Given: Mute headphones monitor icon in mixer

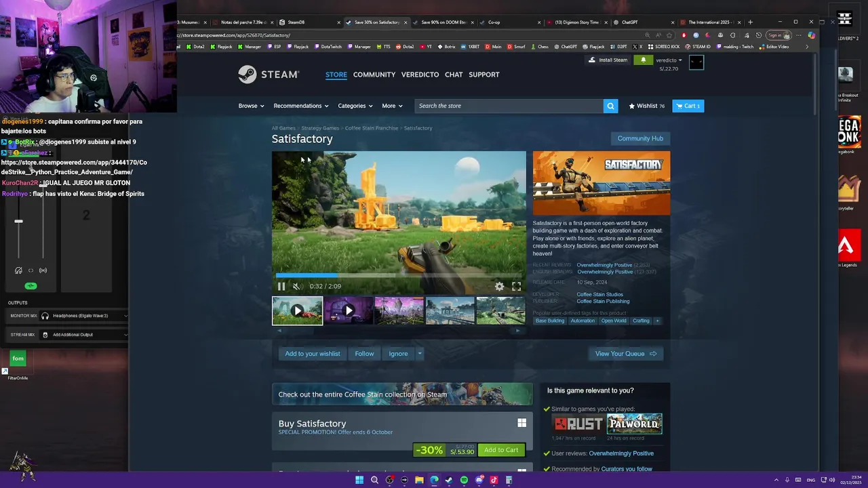Looking at the screenshot, I should tap(18, 270).
